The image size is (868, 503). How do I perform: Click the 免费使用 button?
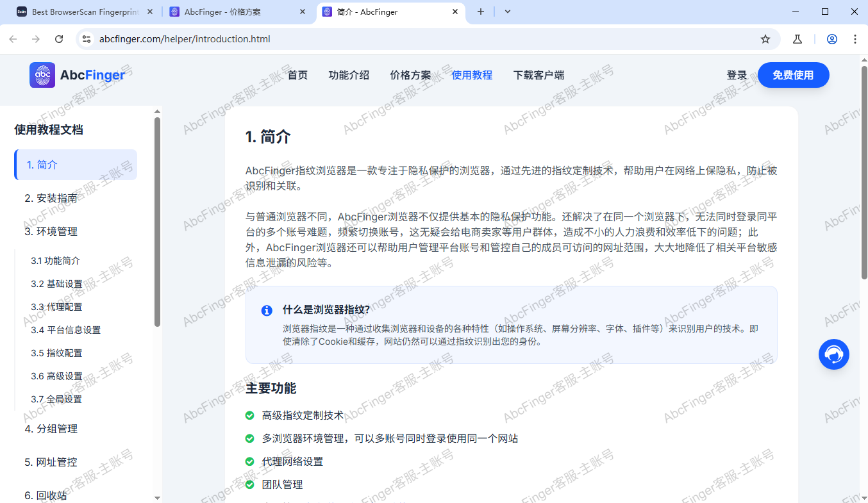[x=793, y=75]
